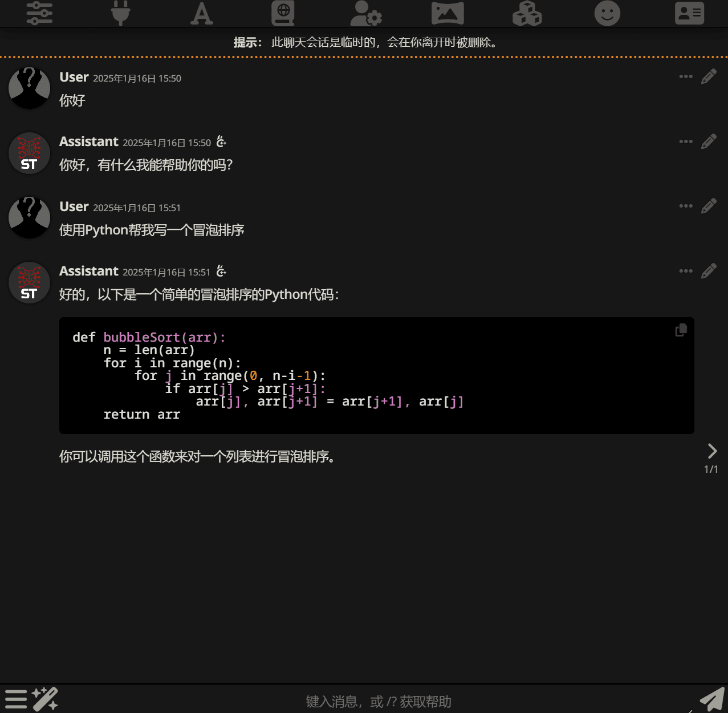This screenshot has height=713, width=728.
Task: Expand message actions for bubble sort reply
Action: point(686,271)
